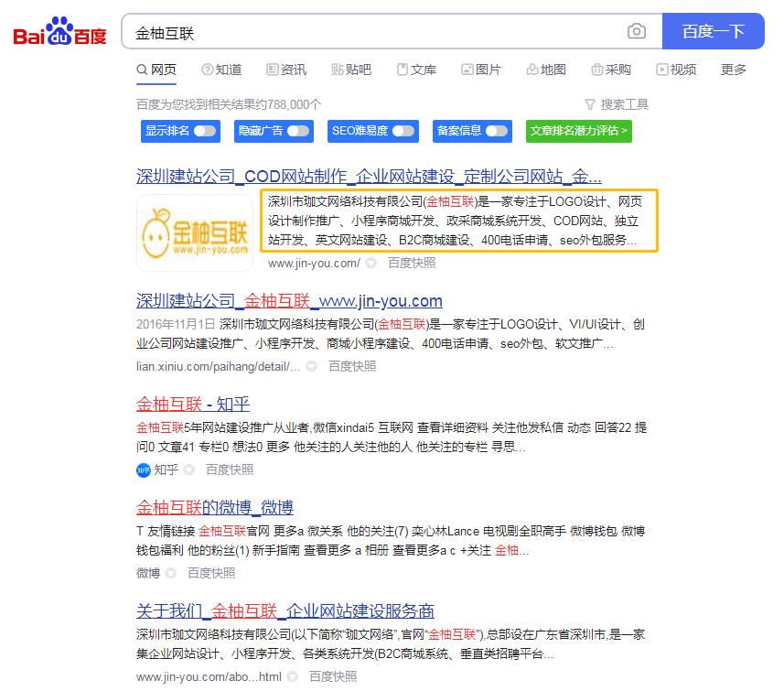Open the 文库 tab
Image resolution: width=784 pixels, height=691 pixels.
click(416, 70)
